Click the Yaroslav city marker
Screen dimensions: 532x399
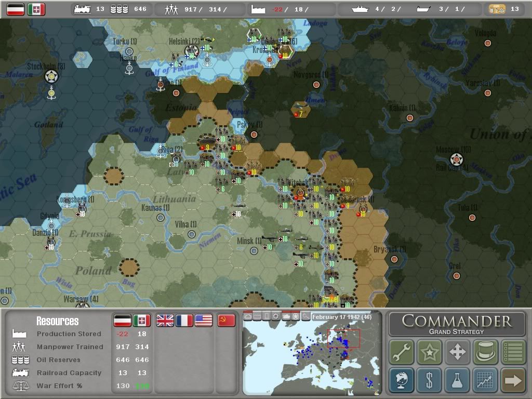click(x=487, y=93)
